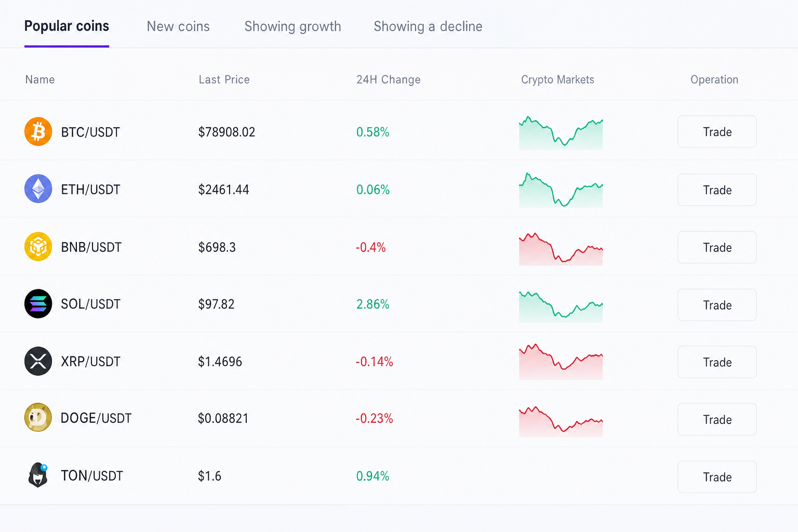798x532 pixels.
Task: Select the BNB/USDT pair name
Action: click(x=91, y=247)
